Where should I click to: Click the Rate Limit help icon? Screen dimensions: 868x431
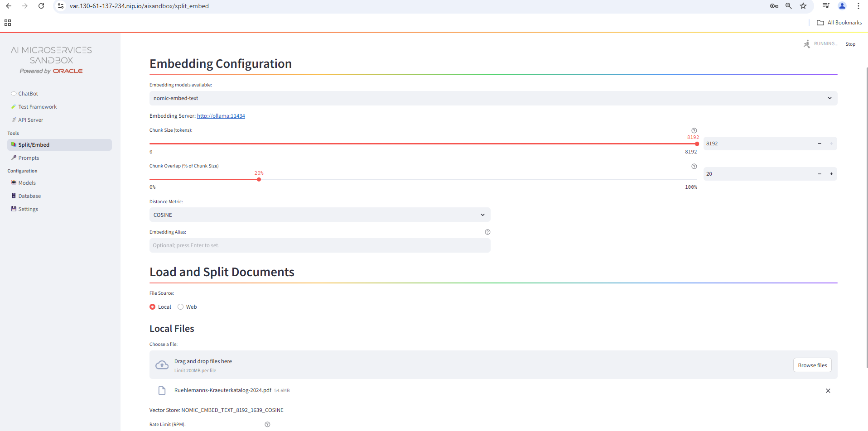click(267, 424)
